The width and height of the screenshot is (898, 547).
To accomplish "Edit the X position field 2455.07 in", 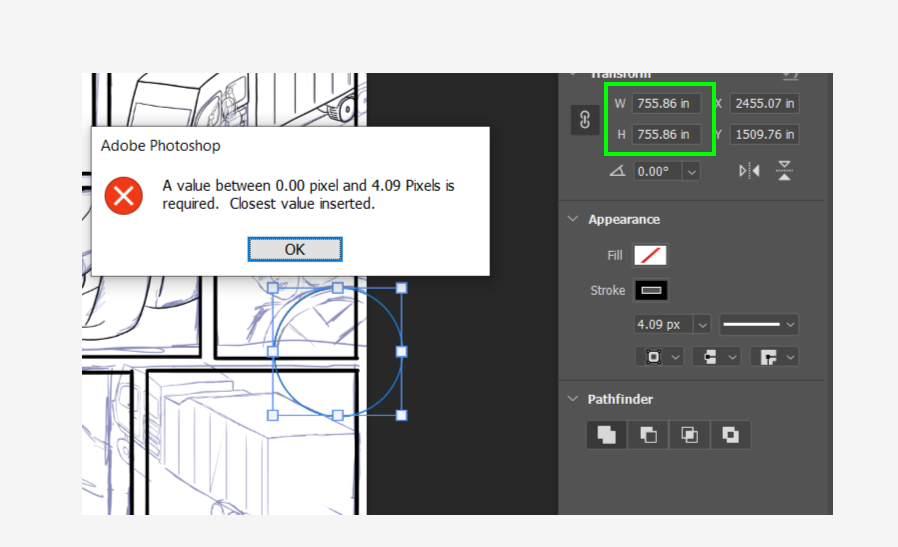I will 764,104.
